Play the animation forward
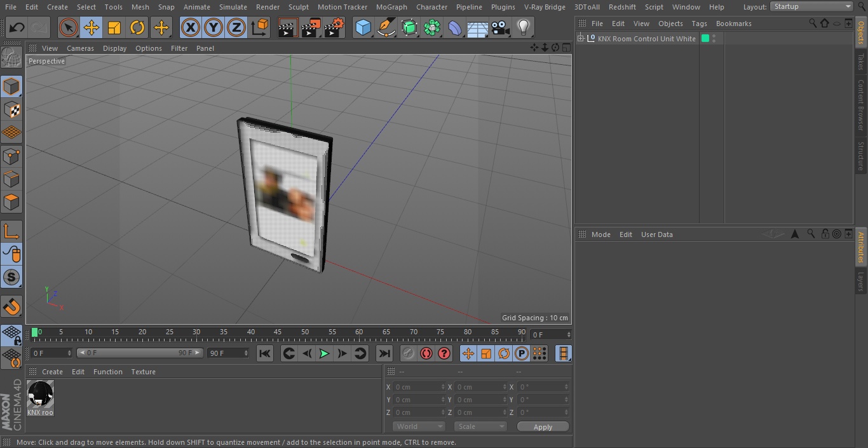 324,353
